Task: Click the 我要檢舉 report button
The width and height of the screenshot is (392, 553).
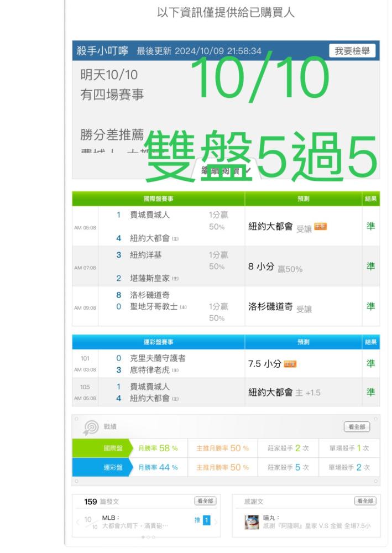Action: point(352,51)
